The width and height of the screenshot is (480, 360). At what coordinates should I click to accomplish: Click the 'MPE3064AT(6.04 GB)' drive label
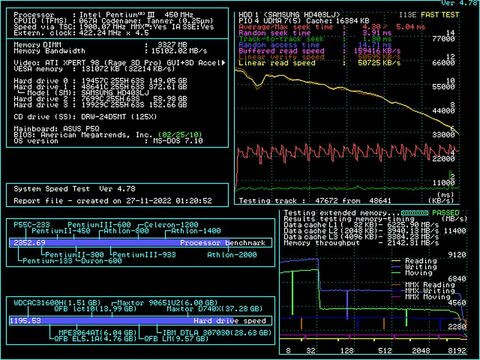[x=97, y=333]
